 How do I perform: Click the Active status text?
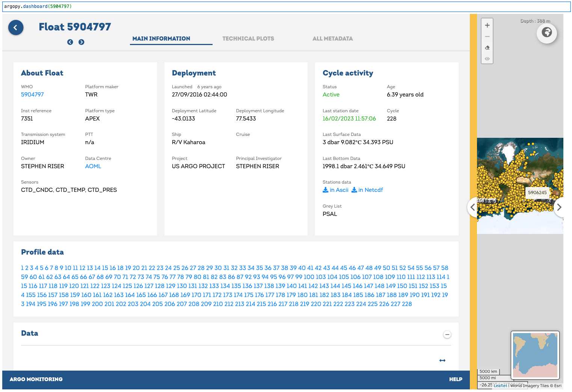[x=331, y=95]
